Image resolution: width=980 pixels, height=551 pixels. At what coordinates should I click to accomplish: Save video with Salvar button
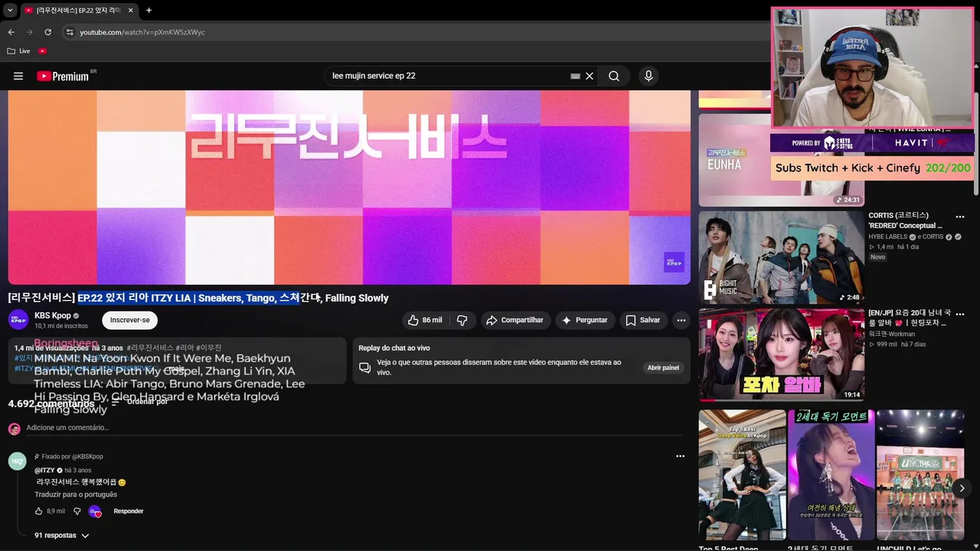(x=642, y=320)
